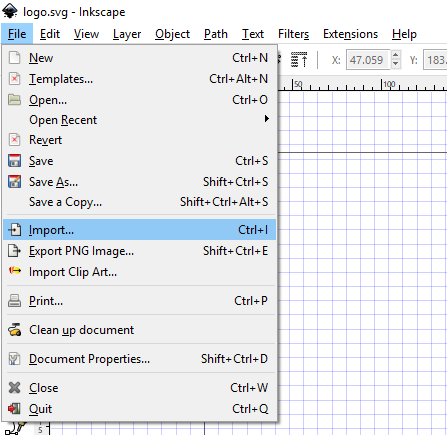Click the Export PNG Image icon
The image size is (447, 435).
coord(14,251)
